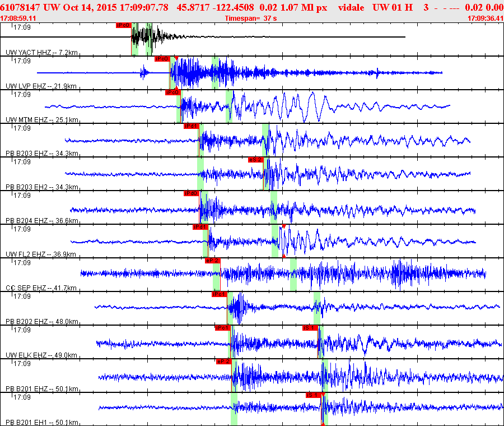Click the Timespan 37 s label
Viewport: 504px width, 426px height.
(x=250, y=18)
